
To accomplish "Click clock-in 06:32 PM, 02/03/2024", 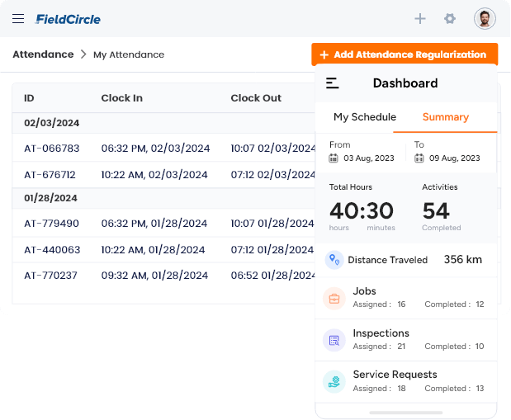I will point(155,149).
